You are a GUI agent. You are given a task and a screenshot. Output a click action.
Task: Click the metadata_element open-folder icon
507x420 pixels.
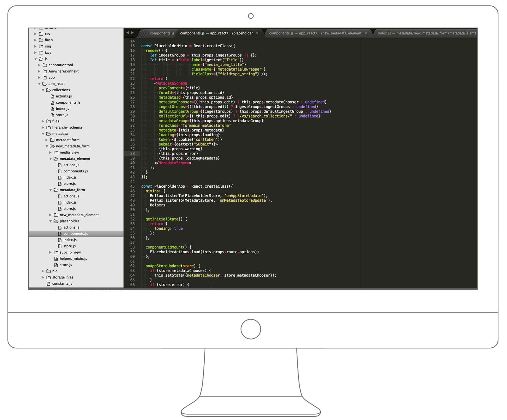click(56, 158)
